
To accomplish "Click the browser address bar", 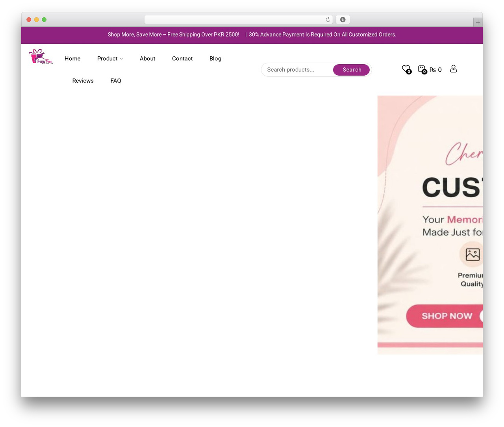I will point(238,20).
